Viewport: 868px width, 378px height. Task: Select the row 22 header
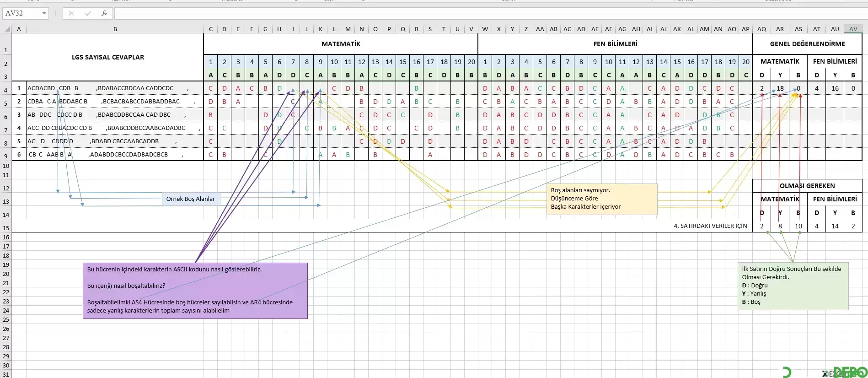[5, 292]
